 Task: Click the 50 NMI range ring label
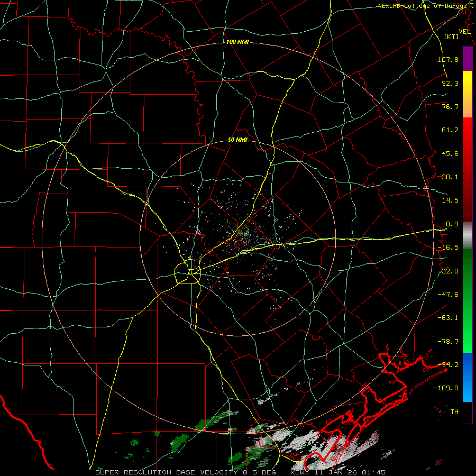pyautogui.click(x=237, y=140)
